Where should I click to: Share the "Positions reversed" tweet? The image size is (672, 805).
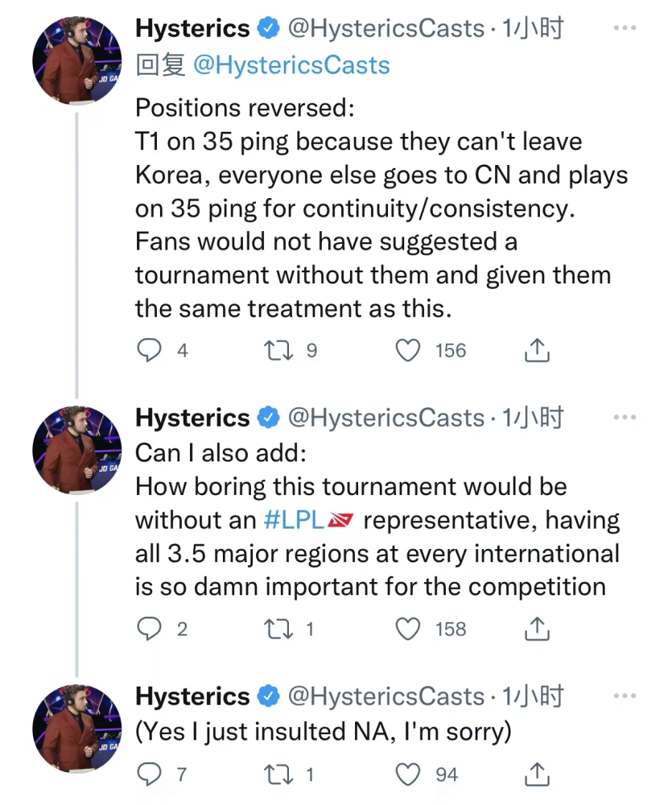(x=537, y=350)
